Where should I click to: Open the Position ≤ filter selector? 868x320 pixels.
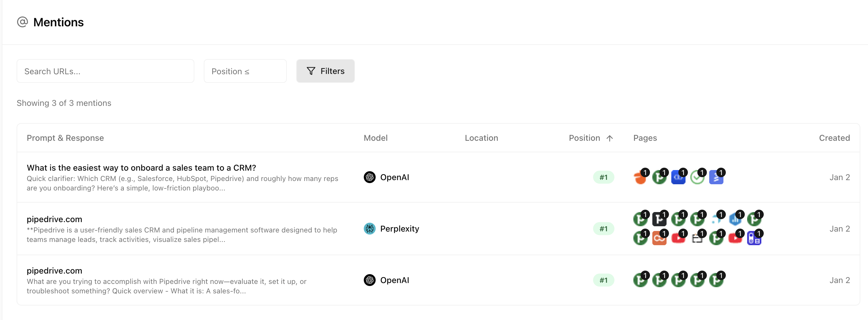pos(245,71)
